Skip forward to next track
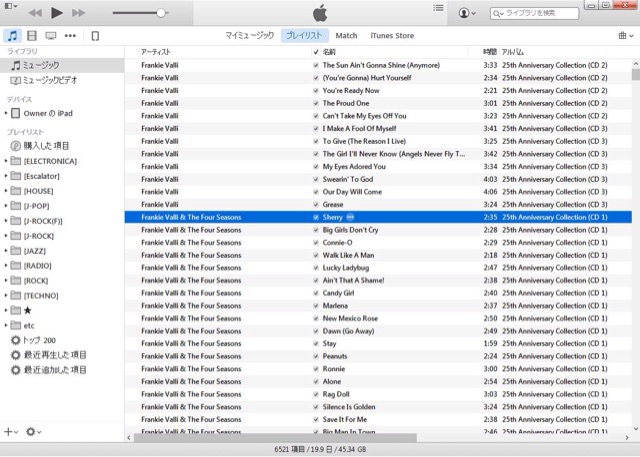Screen dimensions: 640x457 coord(78,13)
